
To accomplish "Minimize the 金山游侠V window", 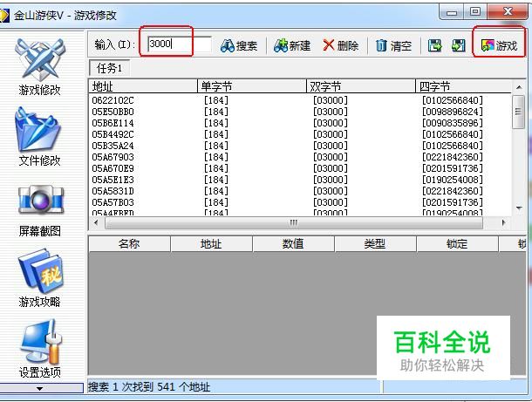I will click(x=452, y=13).
